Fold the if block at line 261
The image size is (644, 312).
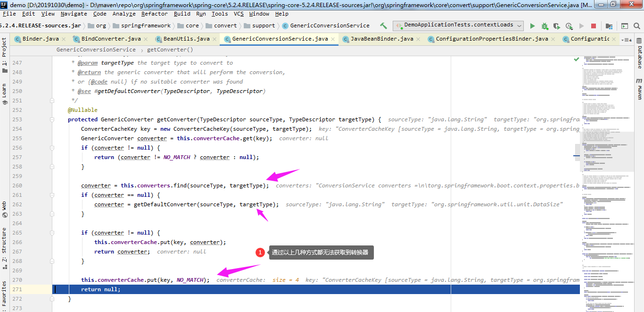52,195
